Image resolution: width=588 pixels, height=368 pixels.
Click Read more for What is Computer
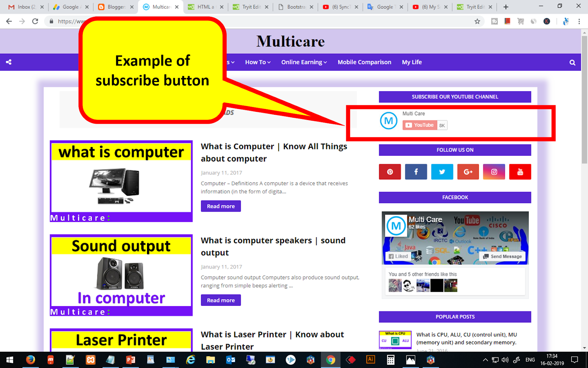click(221, 206)
